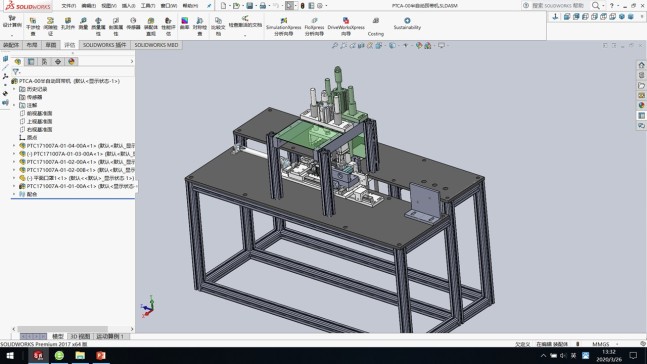Switch to SOLIDWORKS 插件 tab
This screenshot has height=364, width=647.
104,45
